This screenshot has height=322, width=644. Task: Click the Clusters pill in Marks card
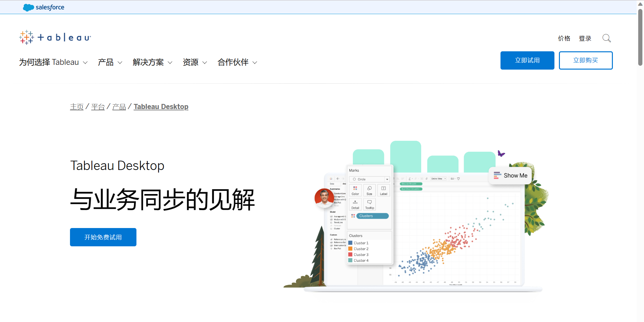[372, 216]
